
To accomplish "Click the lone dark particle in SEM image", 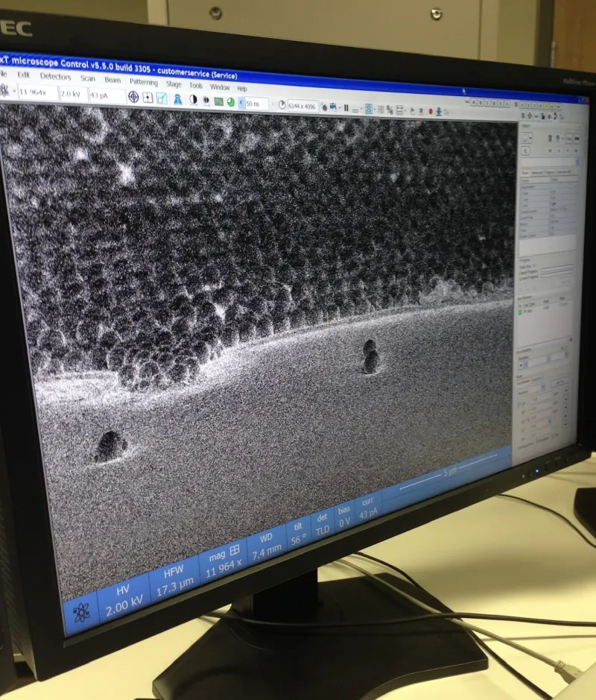I will (x=110, y=445).
